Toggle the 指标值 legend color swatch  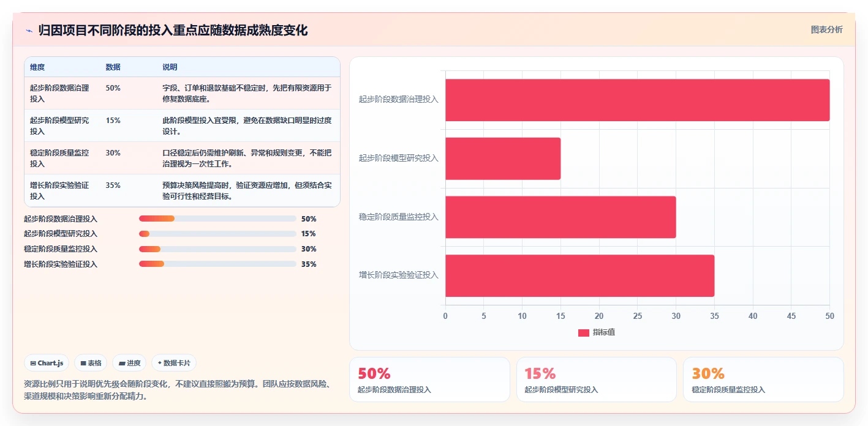click(584, 332)
